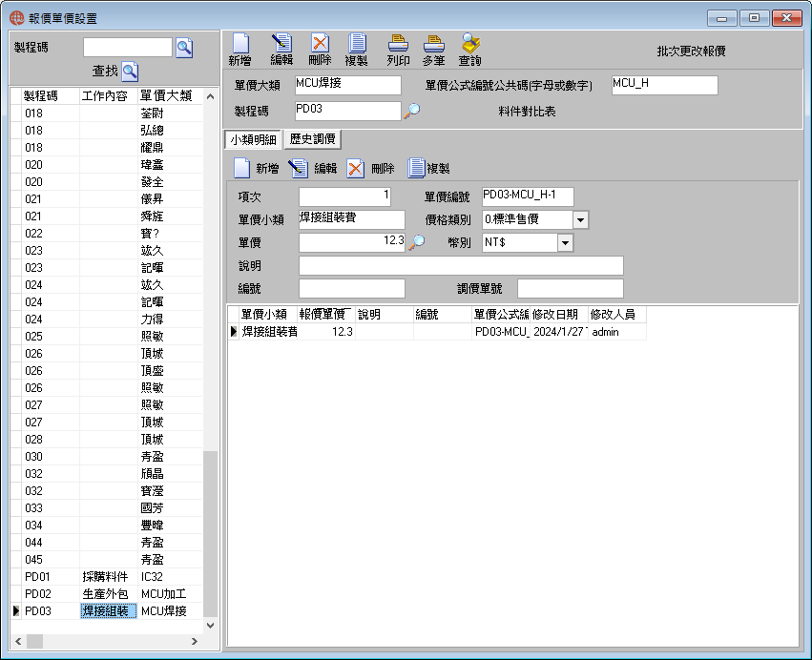Click the left list horizontal scroll-right arrow
Screen dimensions: 812x660
click(x=195, y=641)
